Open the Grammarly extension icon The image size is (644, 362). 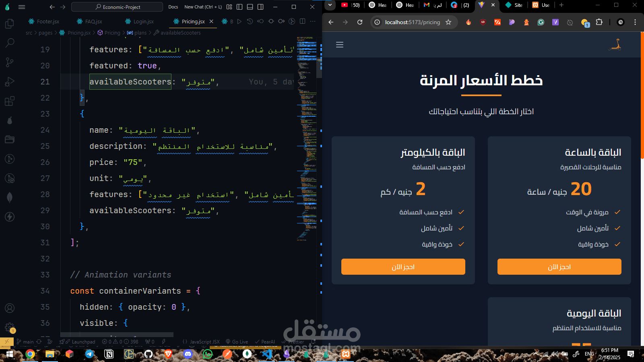coord(541,22)
